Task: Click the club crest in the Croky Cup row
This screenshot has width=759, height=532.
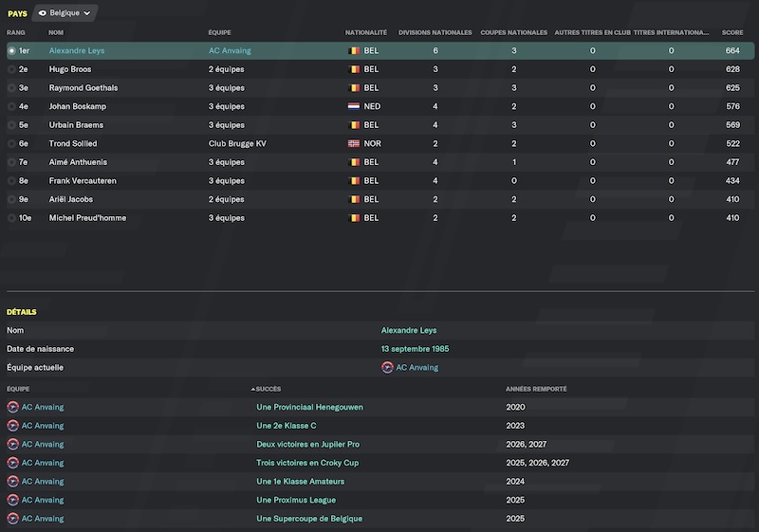Action: (13, 463)
